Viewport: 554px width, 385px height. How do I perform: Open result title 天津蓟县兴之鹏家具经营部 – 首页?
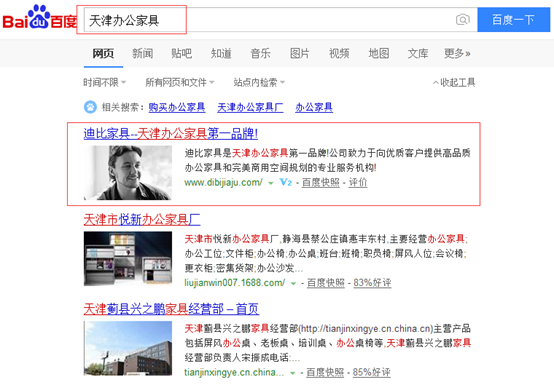pyautogui.click(x=171, y=309)
